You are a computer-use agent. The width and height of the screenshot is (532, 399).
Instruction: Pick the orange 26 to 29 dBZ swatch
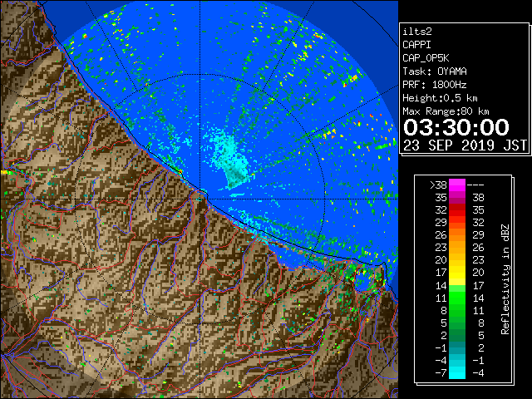457,235
